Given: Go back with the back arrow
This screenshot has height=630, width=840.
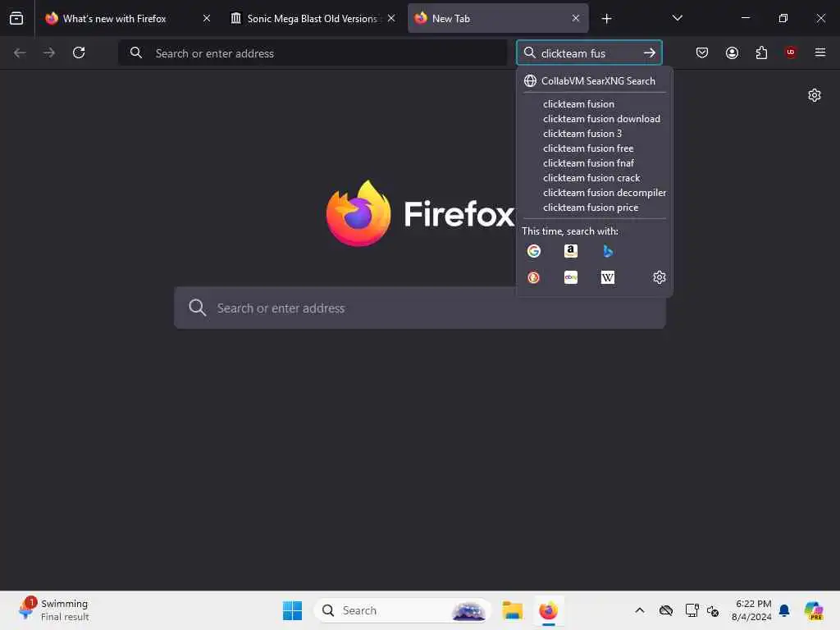Looking at the screenshot, I should [x=20, y=52].
